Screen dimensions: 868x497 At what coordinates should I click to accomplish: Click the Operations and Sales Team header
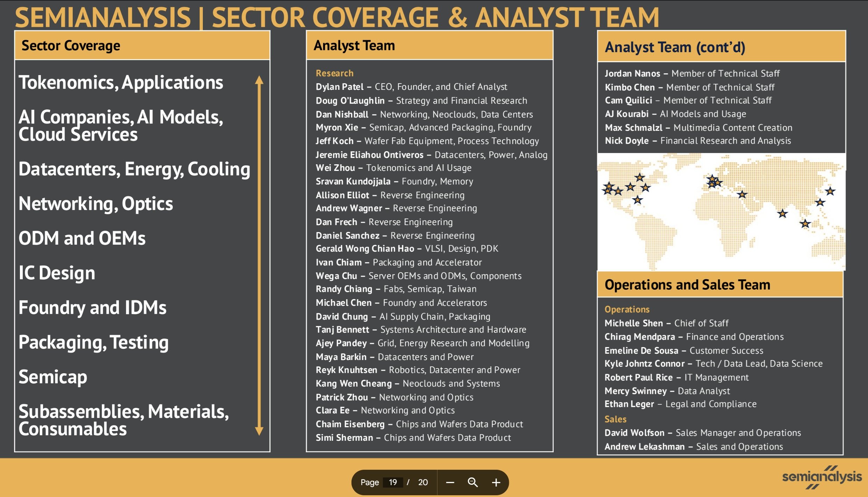(687, 285)
